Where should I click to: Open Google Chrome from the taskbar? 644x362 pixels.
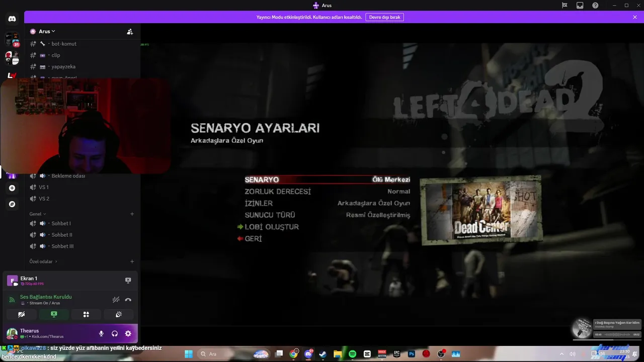[294, 354]
